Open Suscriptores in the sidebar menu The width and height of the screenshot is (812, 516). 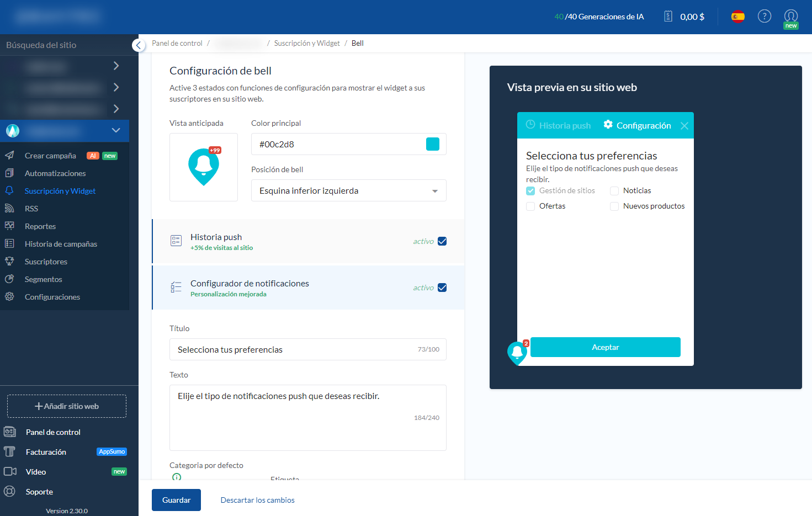pyautogui.click(x=46, y=262)
